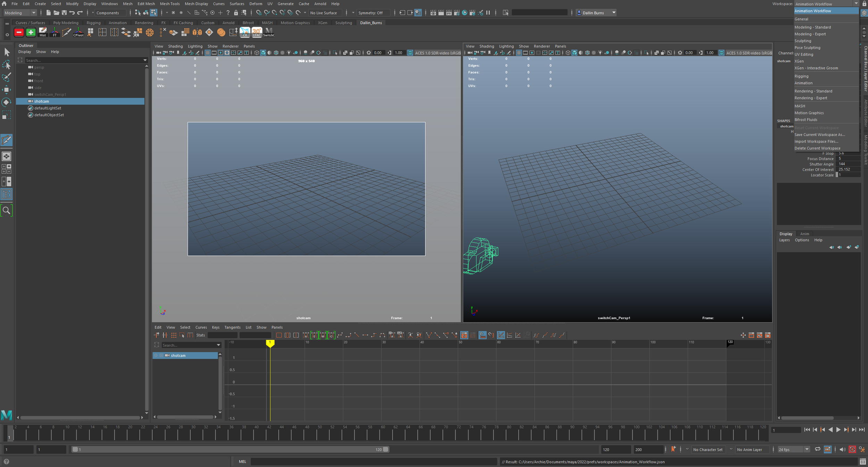The image size is (868, 467).
Task: Choose Rigging from the workspace list
Action: (x=801, y=76)
